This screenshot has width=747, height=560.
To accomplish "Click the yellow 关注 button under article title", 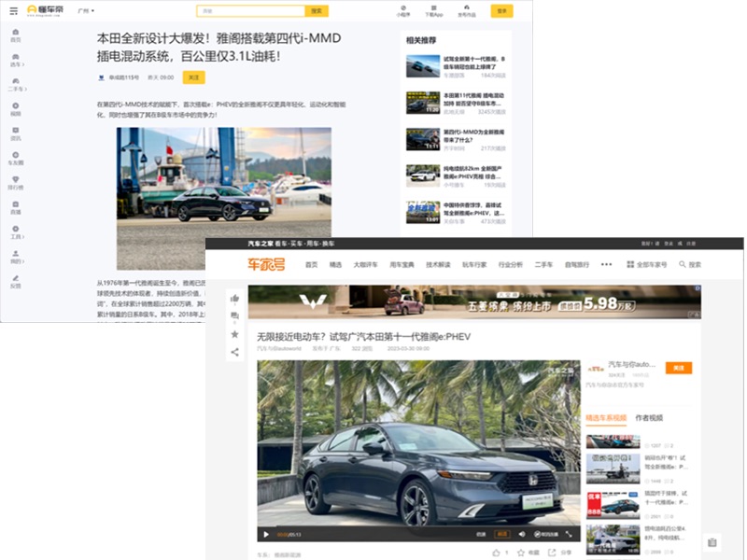I will pyautogui.click(x=193, y=77).
